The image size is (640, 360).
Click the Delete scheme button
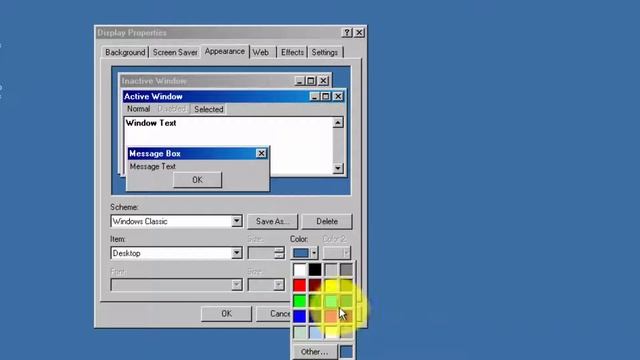pyautogui.click(x=327, y=221)
